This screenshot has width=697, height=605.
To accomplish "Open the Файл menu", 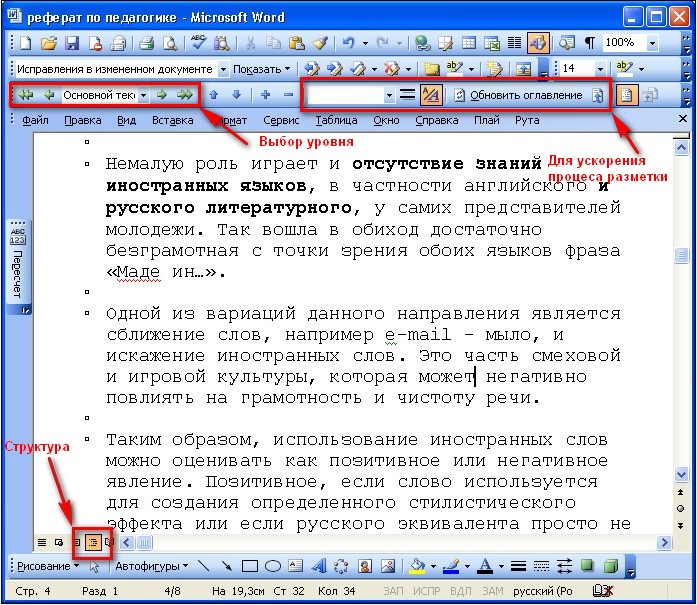I will click(x=35, y=120).
